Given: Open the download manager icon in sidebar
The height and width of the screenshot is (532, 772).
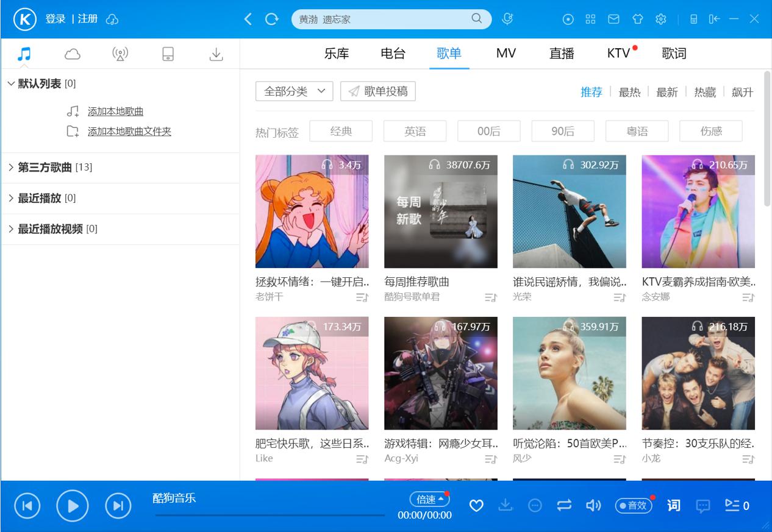Looking at the screenshot, I should point(216,54).
